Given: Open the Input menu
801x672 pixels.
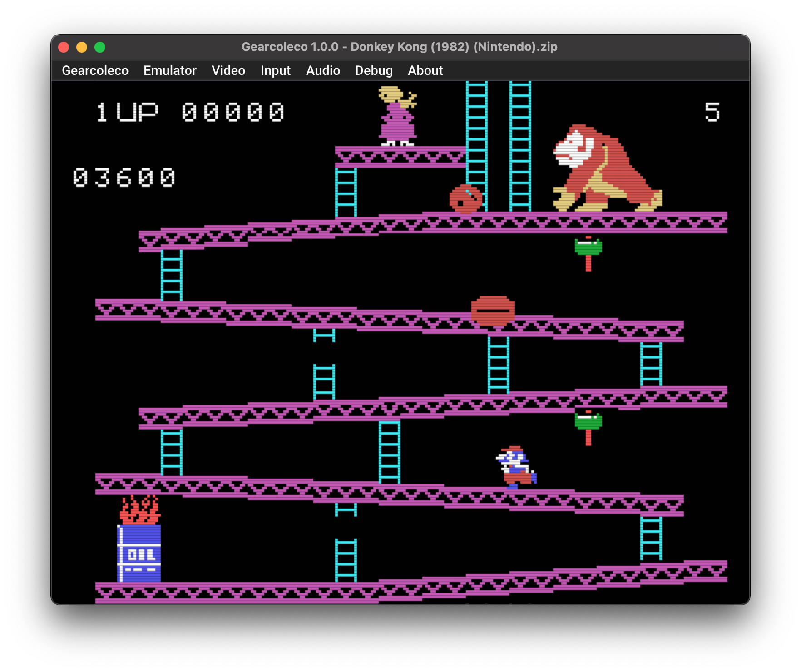Looking at the screenshot, I should [275, 70].
